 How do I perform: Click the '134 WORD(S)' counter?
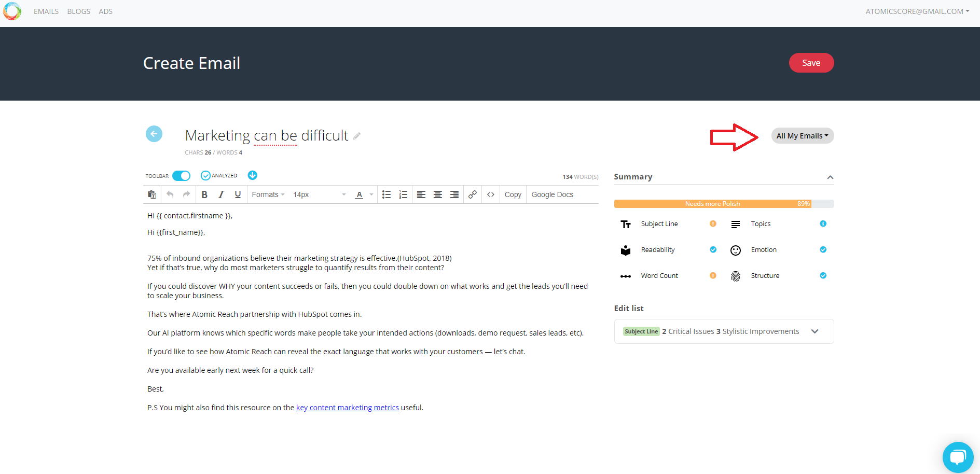coord(581,177)
